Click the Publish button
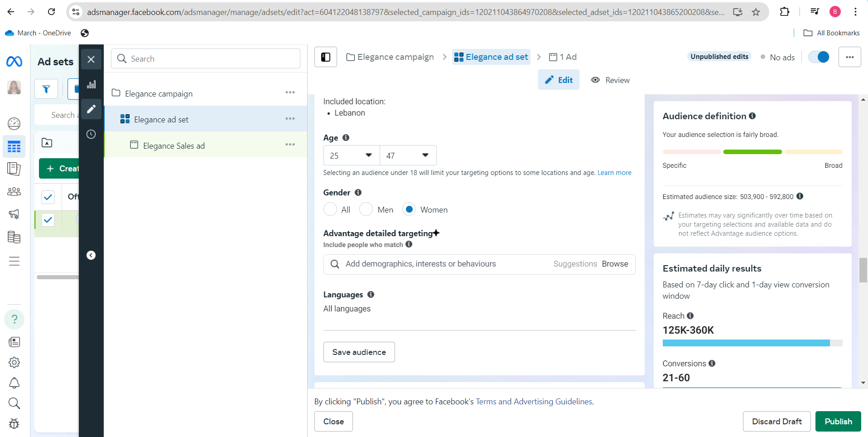This screenshot has width=868, height=437. pyautogui.click(x=838, y=421)
